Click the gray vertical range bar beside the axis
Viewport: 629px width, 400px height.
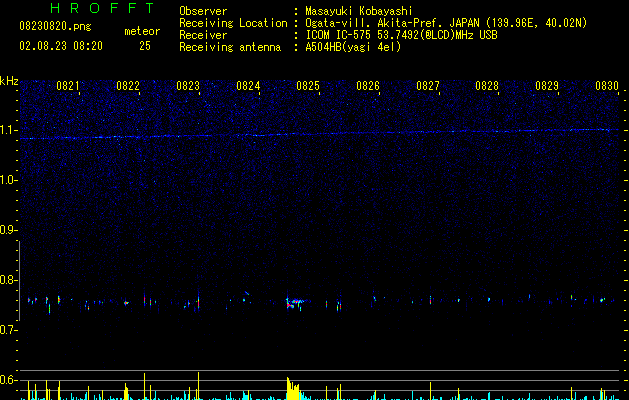point(19,280)
